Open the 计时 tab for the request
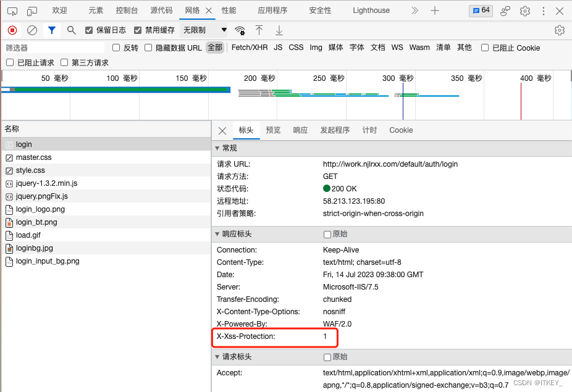 coord(369,130)
